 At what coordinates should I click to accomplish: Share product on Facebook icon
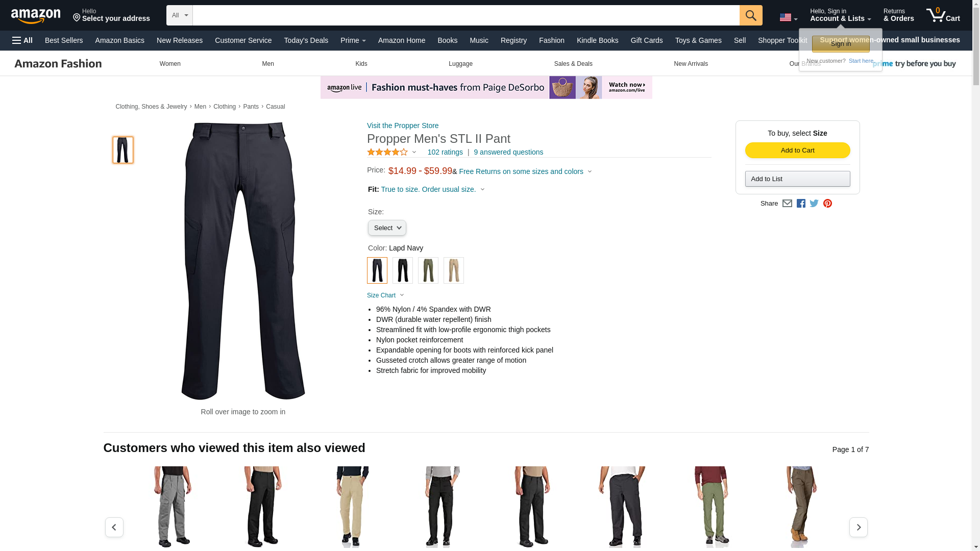(x=801, y=204)
